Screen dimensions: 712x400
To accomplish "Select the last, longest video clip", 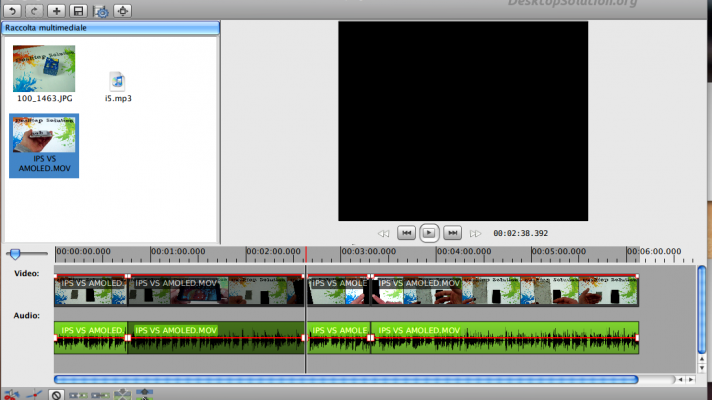I will point(505,291).
